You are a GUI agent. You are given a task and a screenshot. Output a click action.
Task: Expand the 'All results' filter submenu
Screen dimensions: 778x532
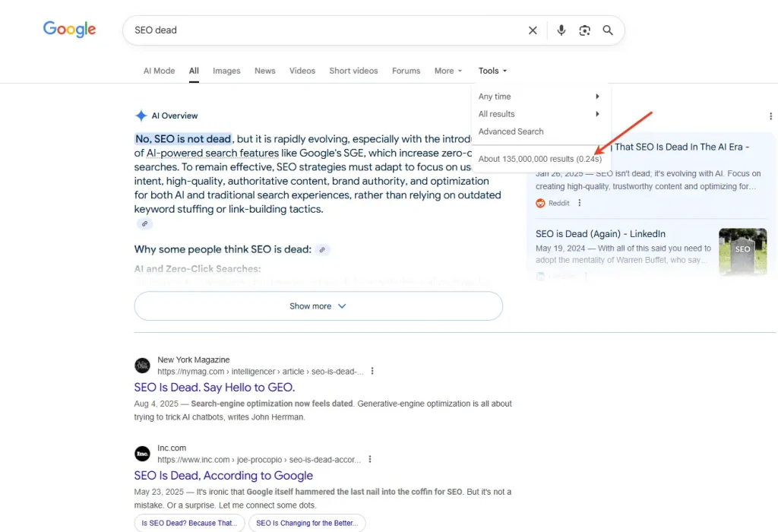pyautogui.click(x=540, y=114)
